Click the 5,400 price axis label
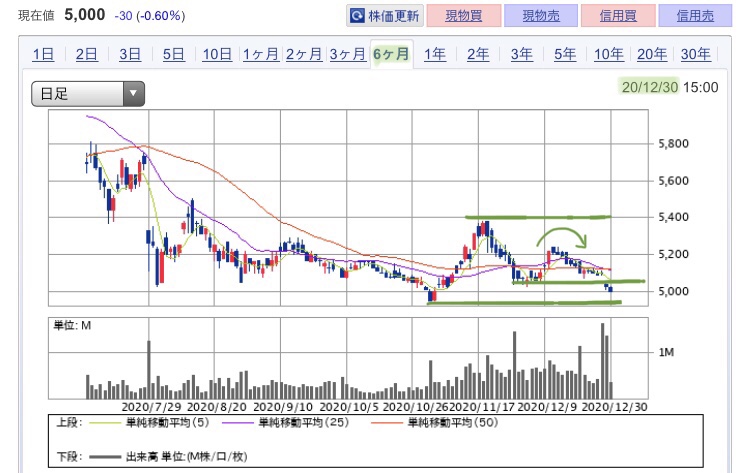Screen dimensions: 740x473 pyautogui.click(x=673, y=217)
